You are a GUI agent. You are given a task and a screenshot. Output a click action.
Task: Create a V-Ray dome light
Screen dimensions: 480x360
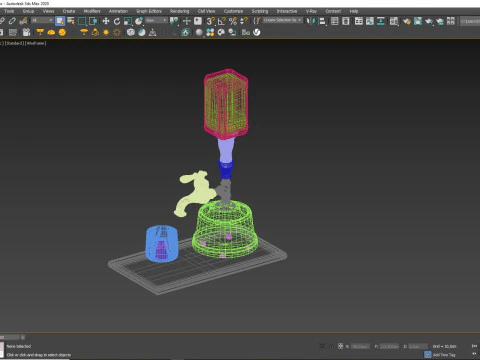(x=51, y=32)
